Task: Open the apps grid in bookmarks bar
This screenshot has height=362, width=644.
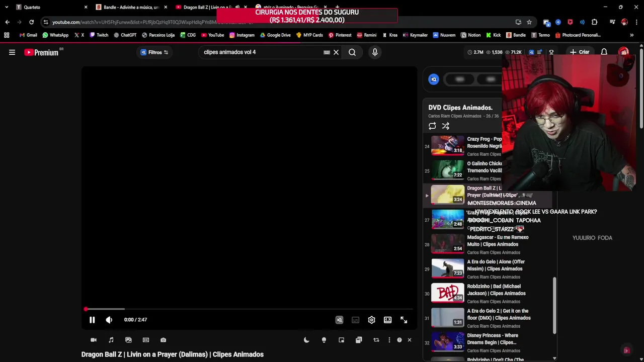Action: point(7,35)
